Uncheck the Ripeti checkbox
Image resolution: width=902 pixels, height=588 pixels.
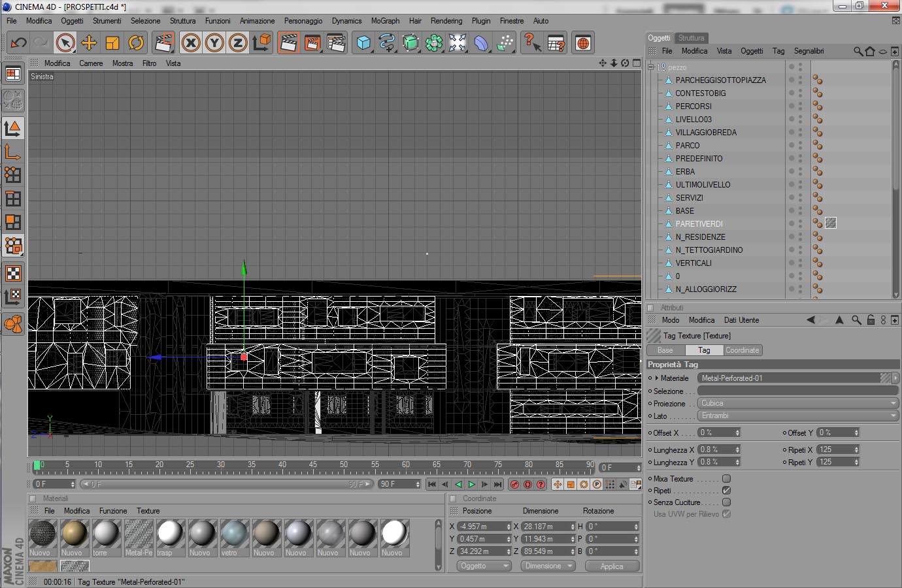click(x=726, y=490)
